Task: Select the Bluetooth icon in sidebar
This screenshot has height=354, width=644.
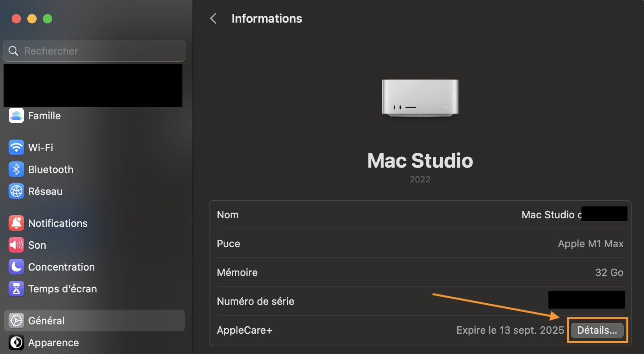Action: tap(16, 170)
